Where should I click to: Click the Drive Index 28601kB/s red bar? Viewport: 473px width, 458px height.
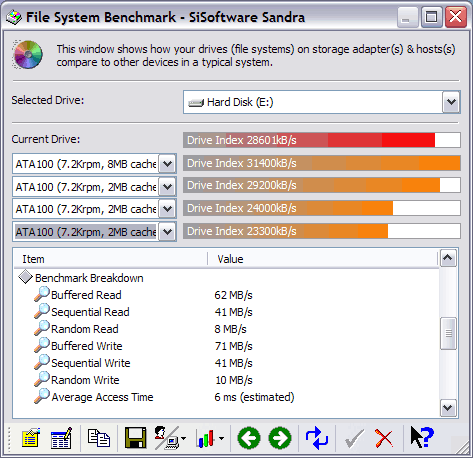tap(322, 140)
